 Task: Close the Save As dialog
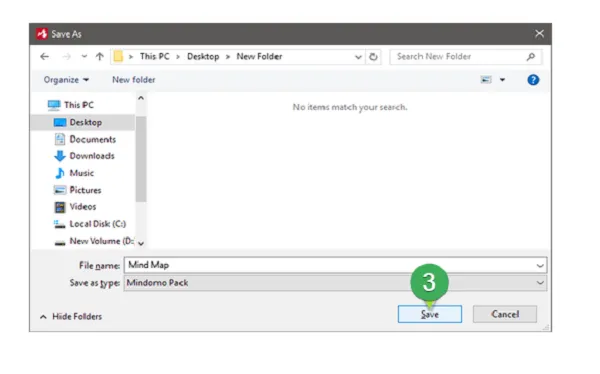[x=539, y=34]
